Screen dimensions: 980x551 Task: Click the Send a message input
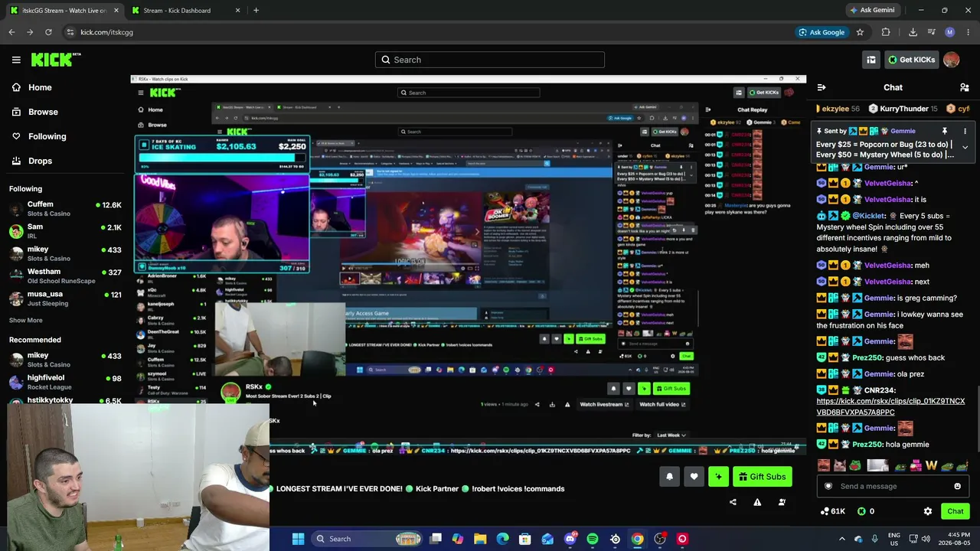(x=892, y=486)
